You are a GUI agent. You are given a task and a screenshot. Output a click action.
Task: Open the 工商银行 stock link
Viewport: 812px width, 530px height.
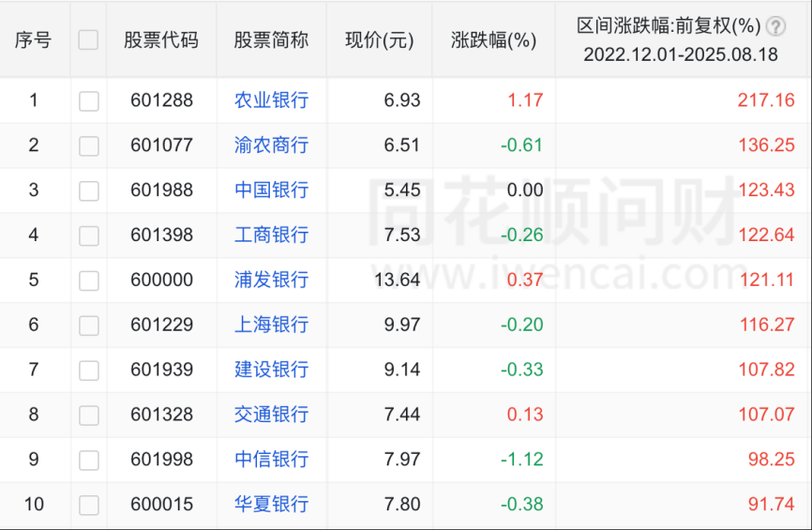(271, 235)
